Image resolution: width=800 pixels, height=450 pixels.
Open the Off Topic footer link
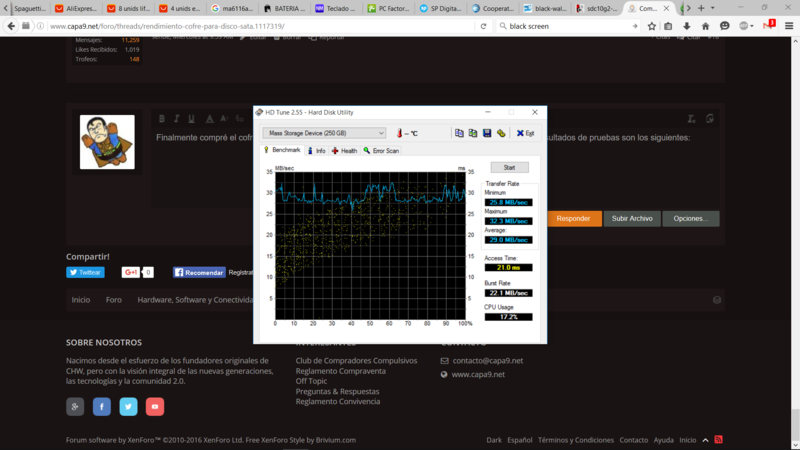(x=311, y=381)
